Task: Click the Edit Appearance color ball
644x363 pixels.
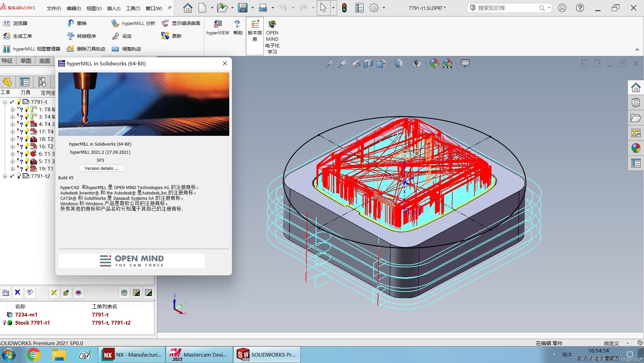Action: click(434, 63)
